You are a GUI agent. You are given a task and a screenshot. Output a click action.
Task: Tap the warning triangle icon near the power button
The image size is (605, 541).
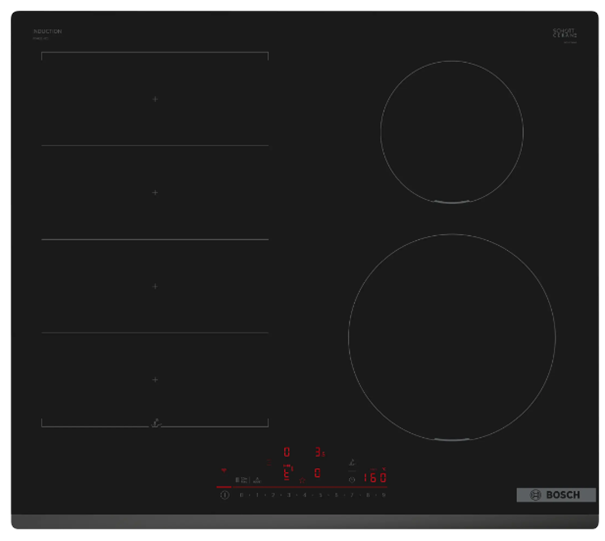point(257,480)
